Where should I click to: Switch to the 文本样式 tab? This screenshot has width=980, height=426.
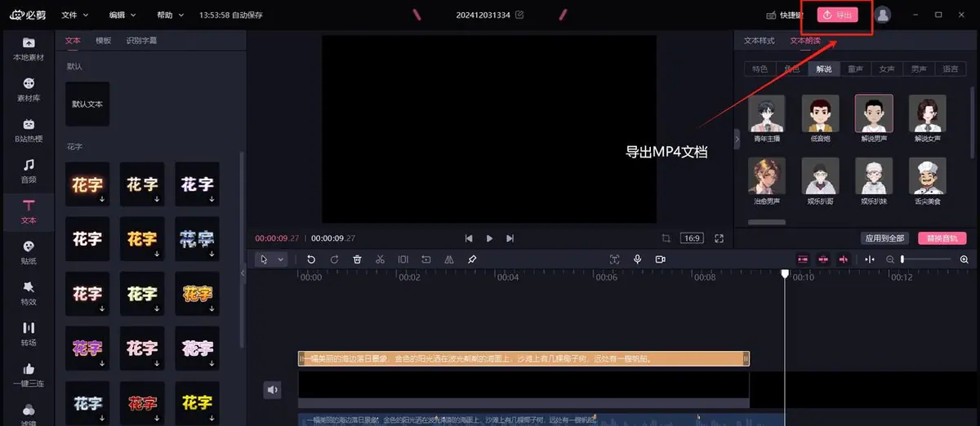pyautogui.click(x=759, y=40)
